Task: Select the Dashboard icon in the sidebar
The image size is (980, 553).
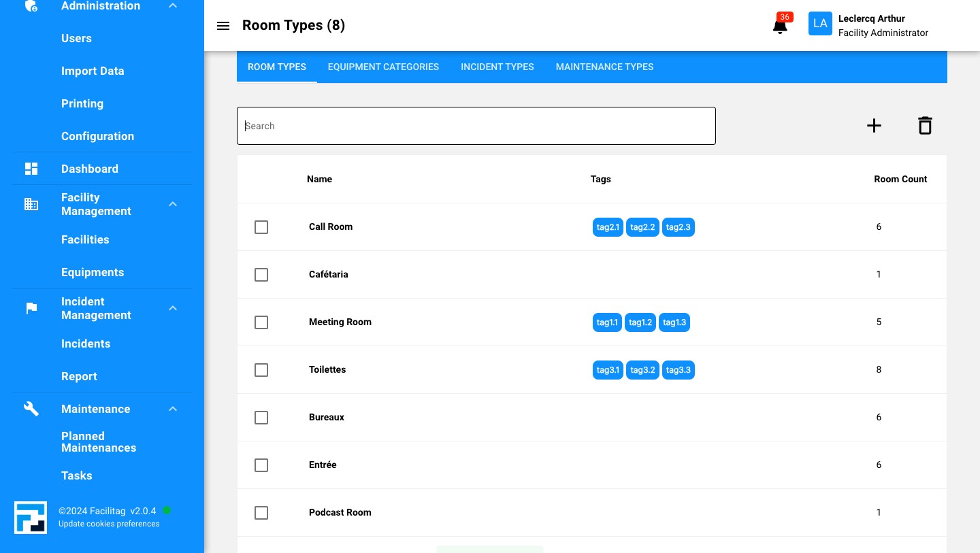Action: (x=31, y=169)
